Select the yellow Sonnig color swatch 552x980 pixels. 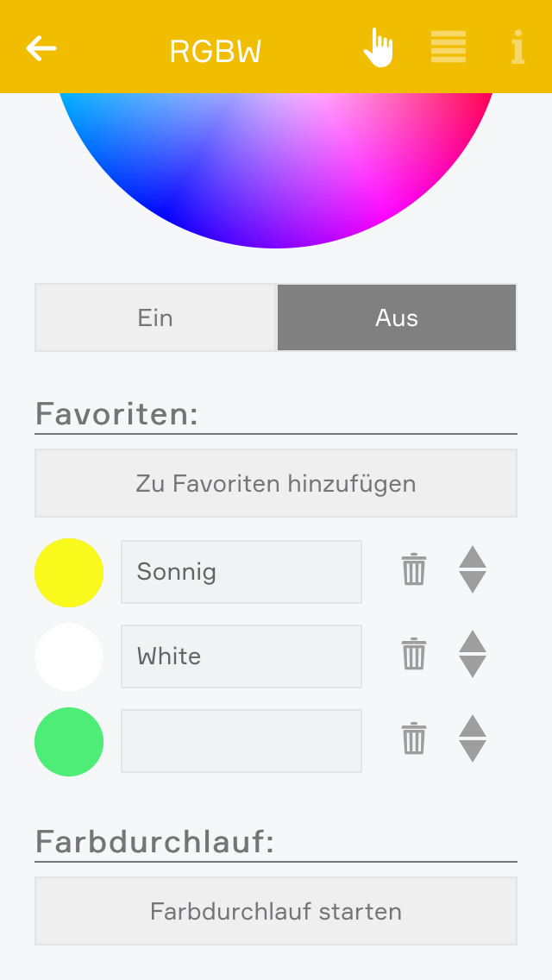tap(69, 573)
